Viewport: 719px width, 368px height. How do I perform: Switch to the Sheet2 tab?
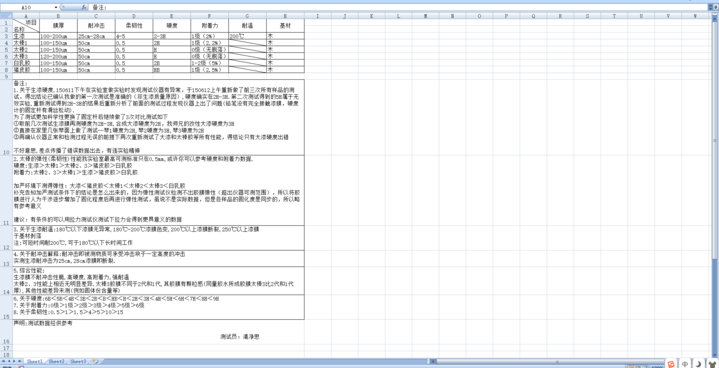(56, 362)
